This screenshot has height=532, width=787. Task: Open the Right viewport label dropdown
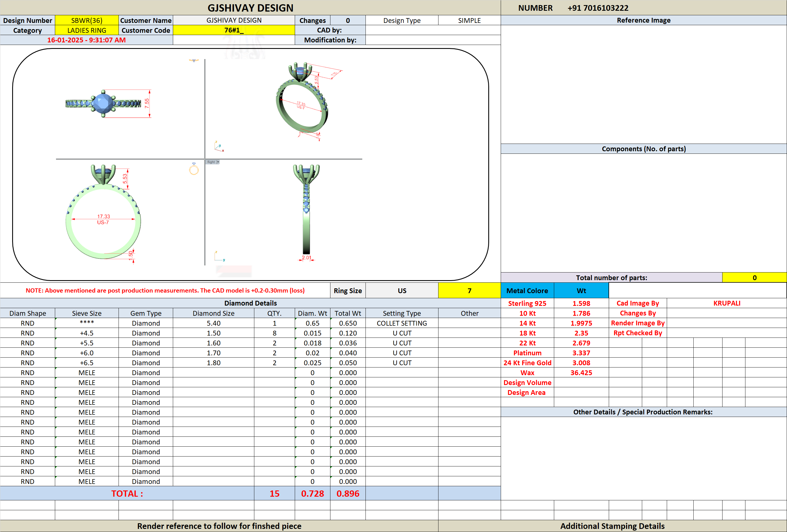pyautogui.click(x=218, y=162)
